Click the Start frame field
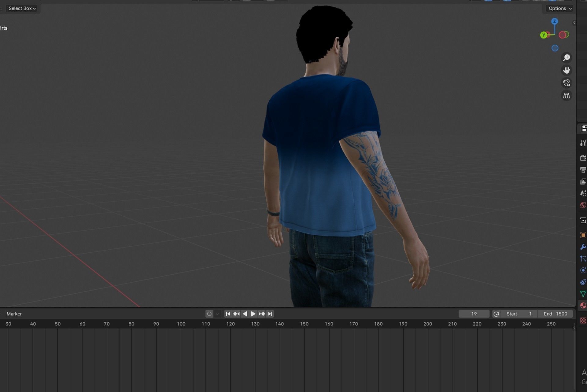 pos(519,314)
